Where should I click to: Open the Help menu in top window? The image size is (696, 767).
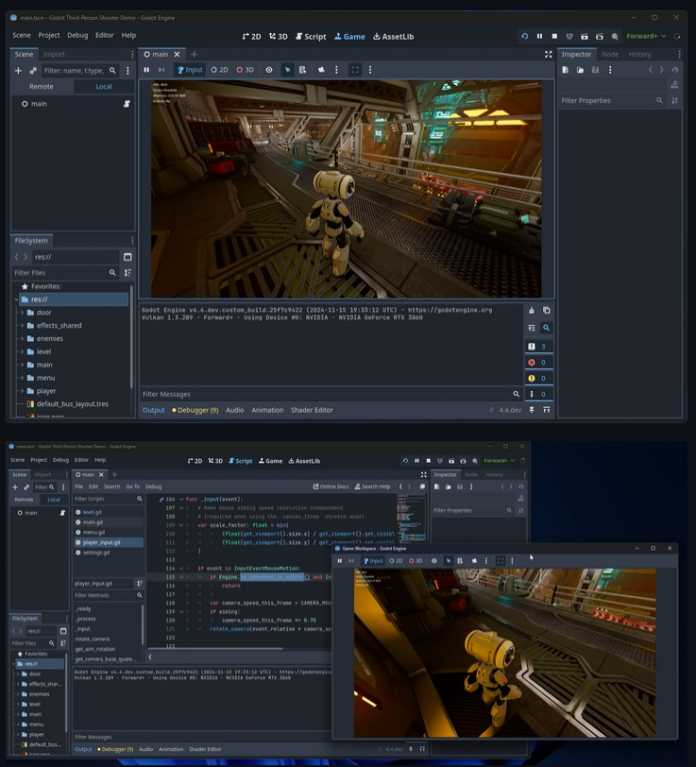tap(128, 35)
